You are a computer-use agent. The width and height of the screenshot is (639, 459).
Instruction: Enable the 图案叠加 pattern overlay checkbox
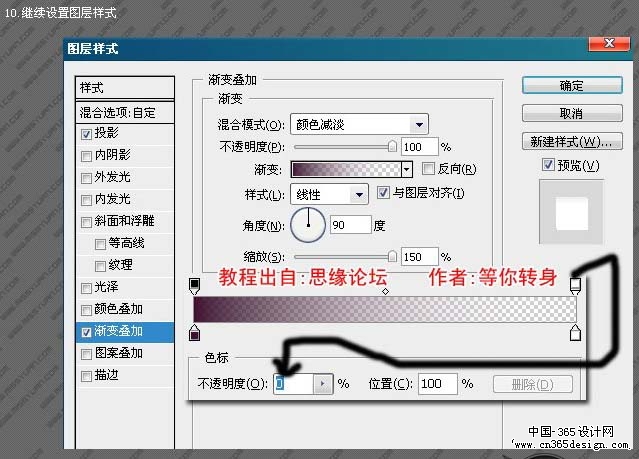[86, 354]
